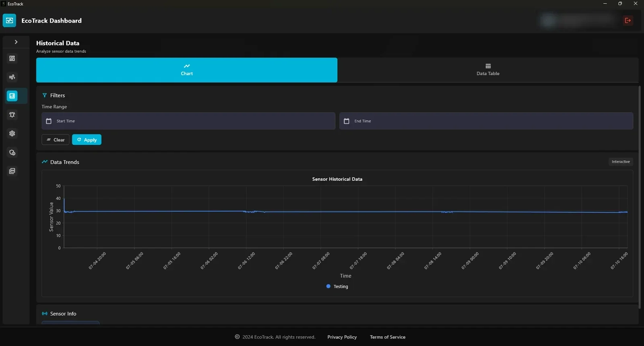Click the 2024 EcoTrack copyright text
This screenshot has height=346, width=644.
pyautogui.click(x=279, y=337)
